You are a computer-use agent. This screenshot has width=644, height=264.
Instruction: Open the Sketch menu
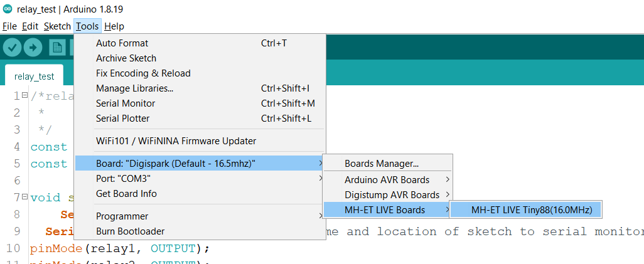(57, 26)
